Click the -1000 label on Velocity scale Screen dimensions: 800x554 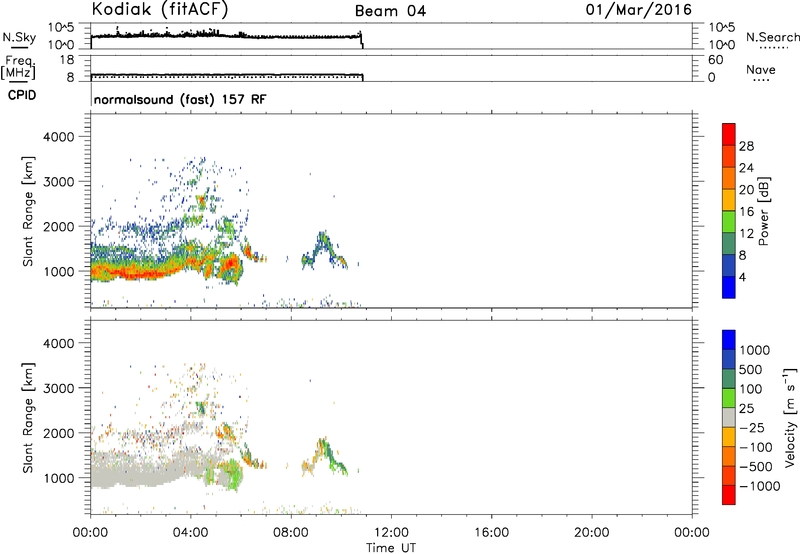point(759,486)
